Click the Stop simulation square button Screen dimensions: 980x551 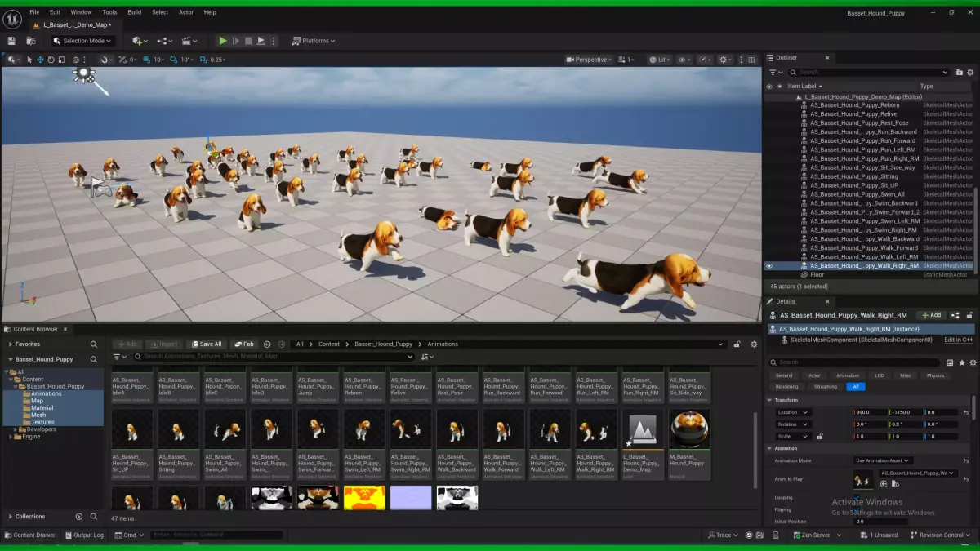point(248,41)
